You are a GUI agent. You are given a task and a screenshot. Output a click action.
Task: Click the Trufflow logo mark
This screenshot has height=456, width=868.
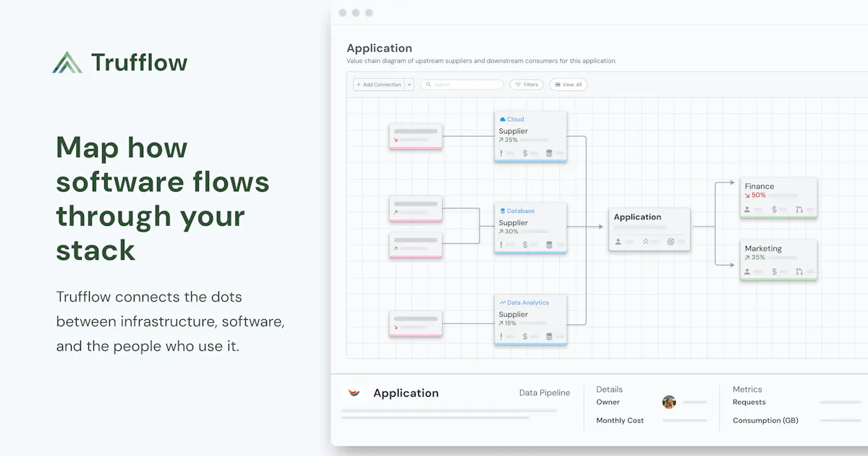pyautogui.click(x=68, y=62)
